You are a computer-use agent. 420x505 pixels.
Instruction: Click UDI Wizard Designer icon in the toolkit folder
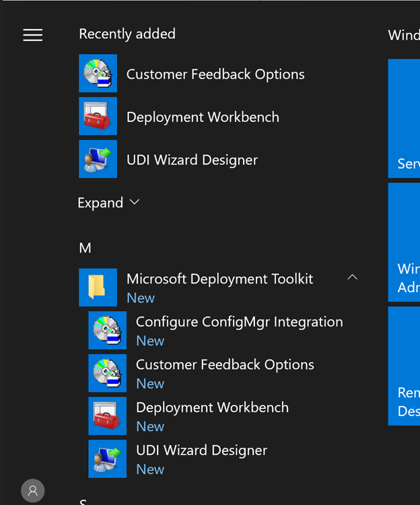(x=108, y=459)
